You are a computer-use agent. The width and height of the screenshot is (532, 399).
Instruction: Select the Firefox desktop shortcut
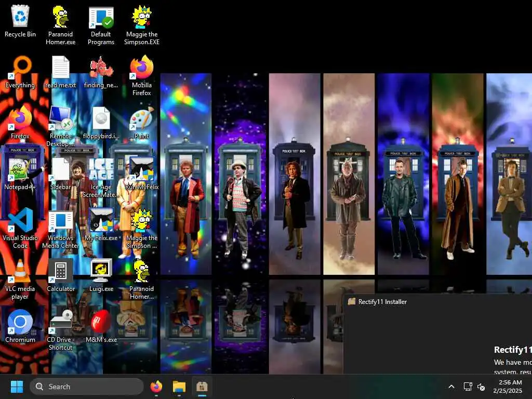[20, 123]
